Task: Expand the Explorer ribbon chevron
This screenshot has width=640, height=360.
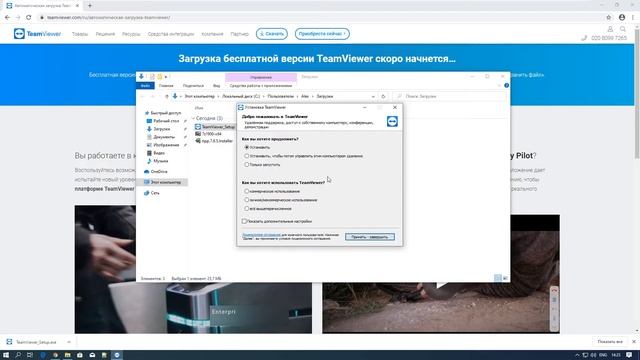Action: coord(499,86)
